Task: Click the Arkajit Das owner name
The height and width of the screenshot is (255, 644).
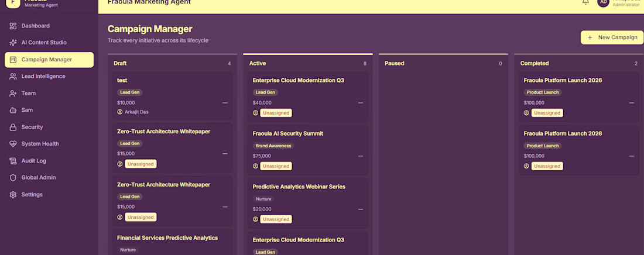Action: click(137, 112)
